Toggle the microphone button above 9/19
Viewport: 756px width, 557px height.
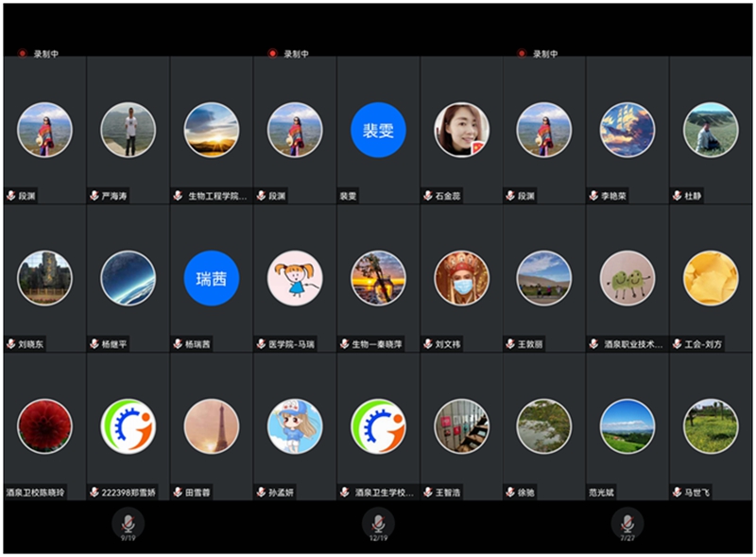tap(128, 521)
